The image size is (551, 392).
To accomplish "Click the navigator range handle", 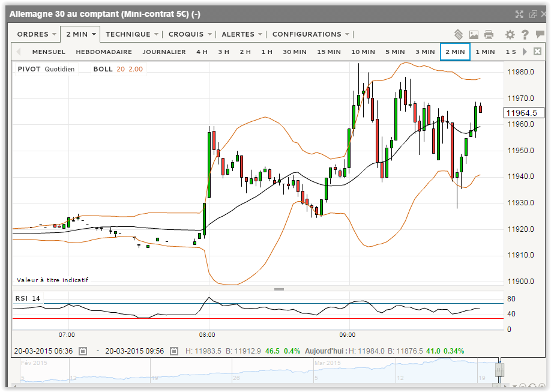I will (500, 370).
